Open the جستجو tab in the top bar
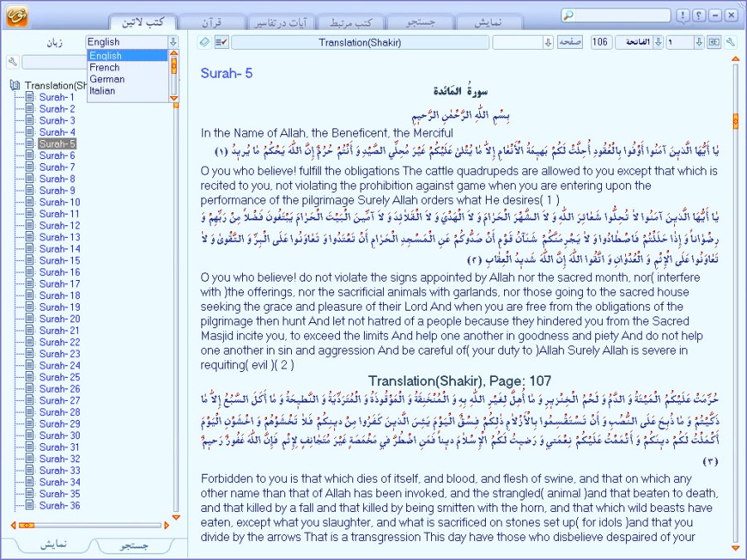The width and height of the screenshot is (747, 560). 420,22
